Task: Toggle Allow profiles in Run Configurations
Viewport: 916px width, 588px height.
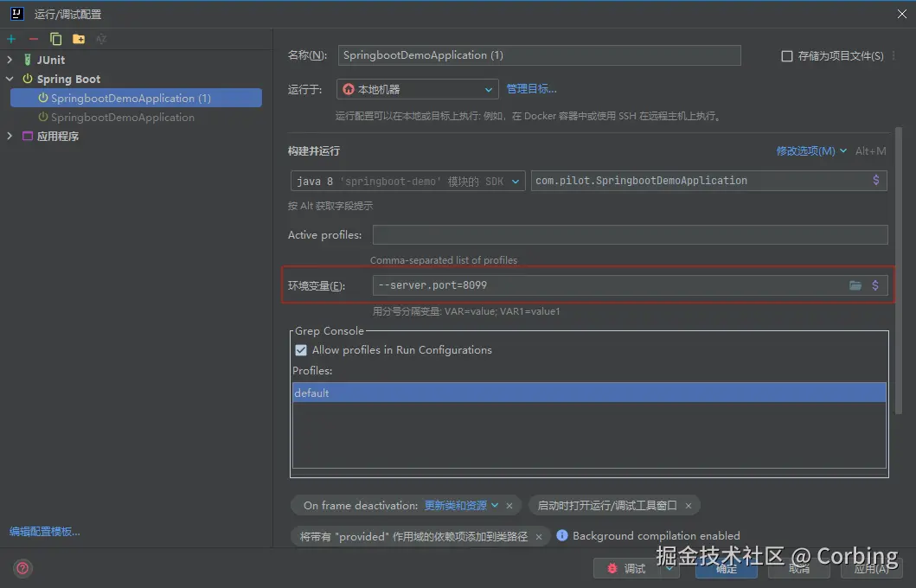Action: 301,350
